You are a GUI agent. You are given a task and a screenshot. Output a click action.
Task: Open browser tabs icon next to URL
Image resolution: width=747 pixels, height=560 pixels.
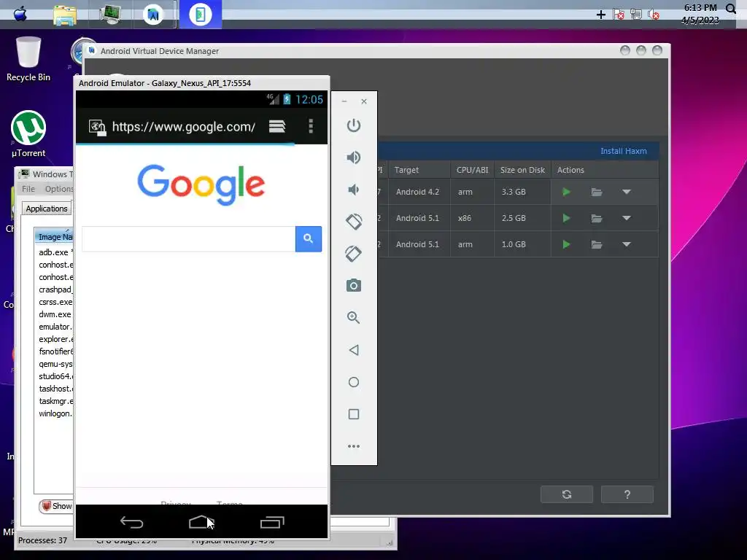277,126
